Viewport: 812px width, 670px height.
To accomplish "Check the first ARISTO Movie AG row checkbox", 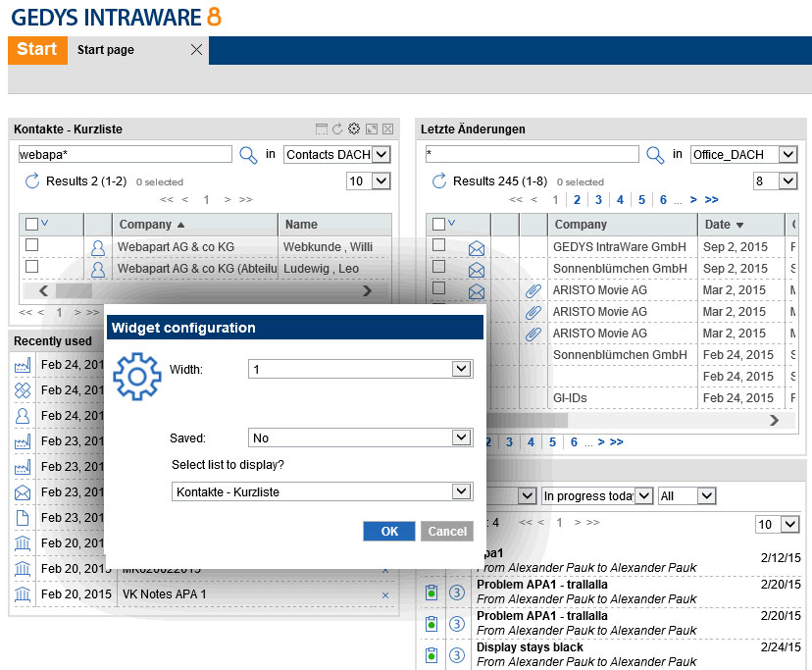I will [438, 287].
